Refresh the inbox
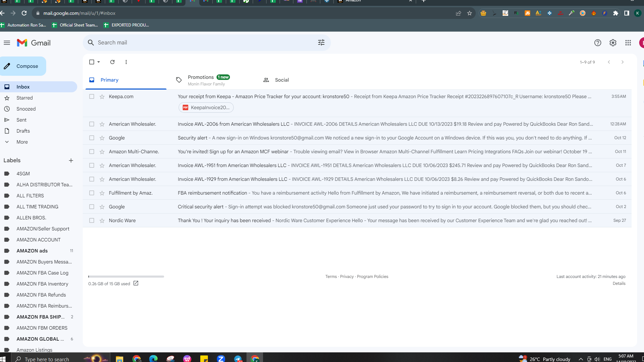This screenshot has height=362, width=644. 112,62
